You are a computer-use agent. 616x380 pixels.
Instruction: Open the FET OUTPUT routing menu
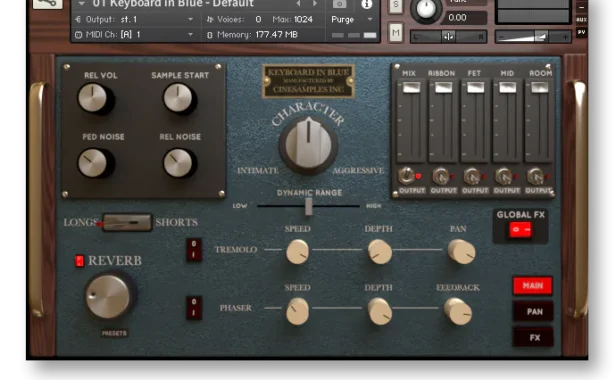(x=475, y=191)
